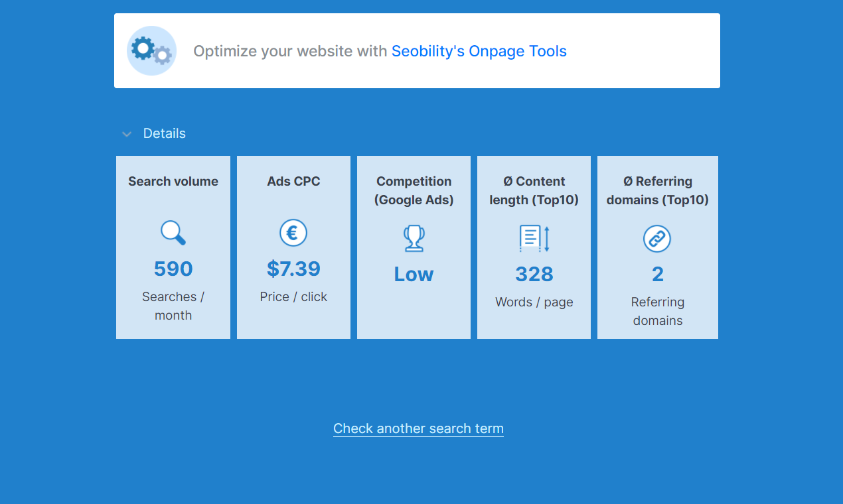Click the referring domains count of 2
Viewport: 843px width, 504px height.
pyautogui.click(x=657, y=274)
